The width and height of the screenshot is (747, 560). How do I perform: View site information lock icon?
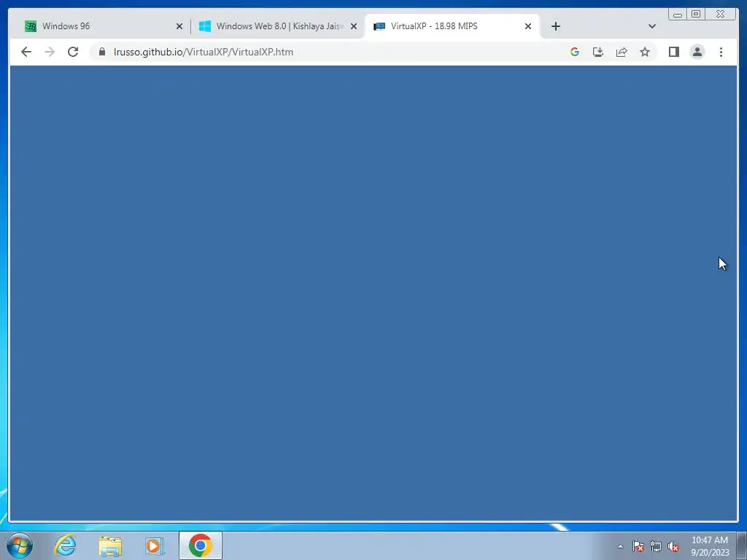(101, 52)
